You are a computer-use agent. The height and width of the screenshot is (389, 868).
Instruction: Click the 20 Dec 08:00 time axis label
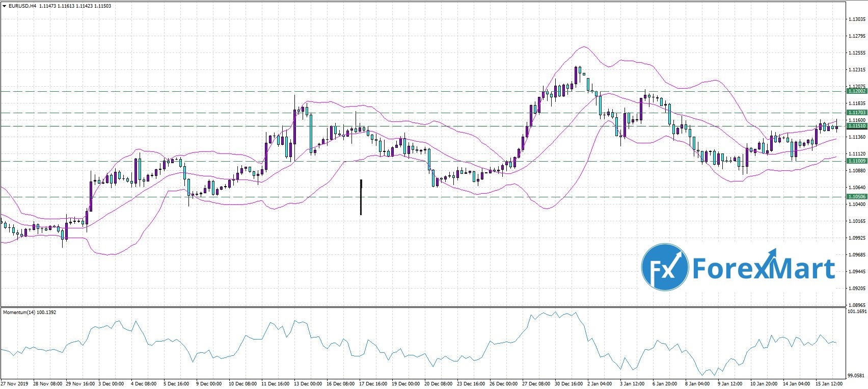click(x=438, y=383)
